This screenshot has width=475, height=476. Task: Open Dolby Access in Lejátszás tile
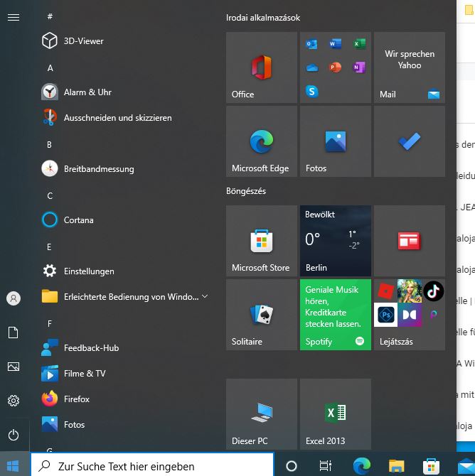pos(410,315)
